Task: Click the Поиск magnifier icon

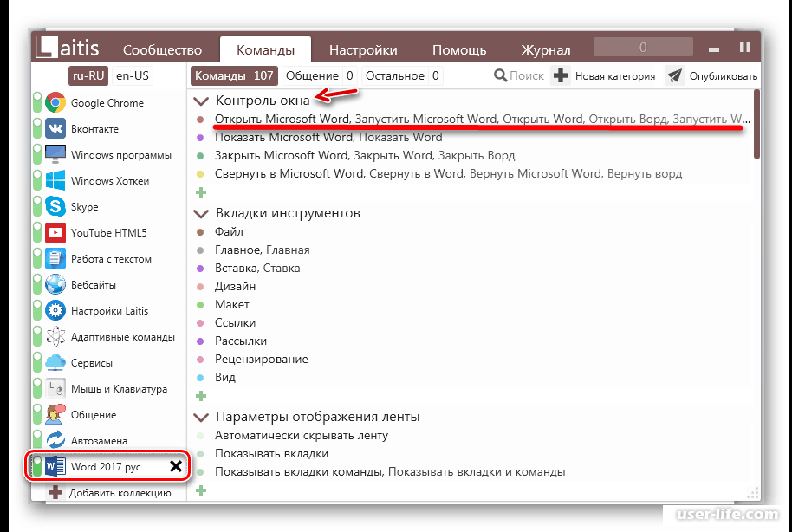Action: pyautogui.click(x=500, y=75)
